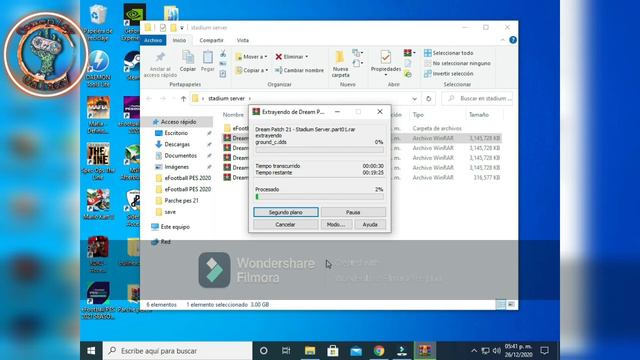Click Segundo plano in WinRAR dialog
This screenshot has height=360, width=640.
[286, 212]
